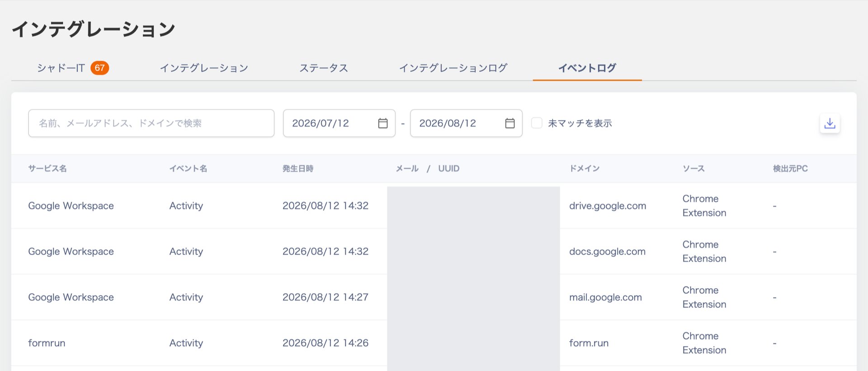
Task: Select the formrun service name cell
Action: [47, 343]
